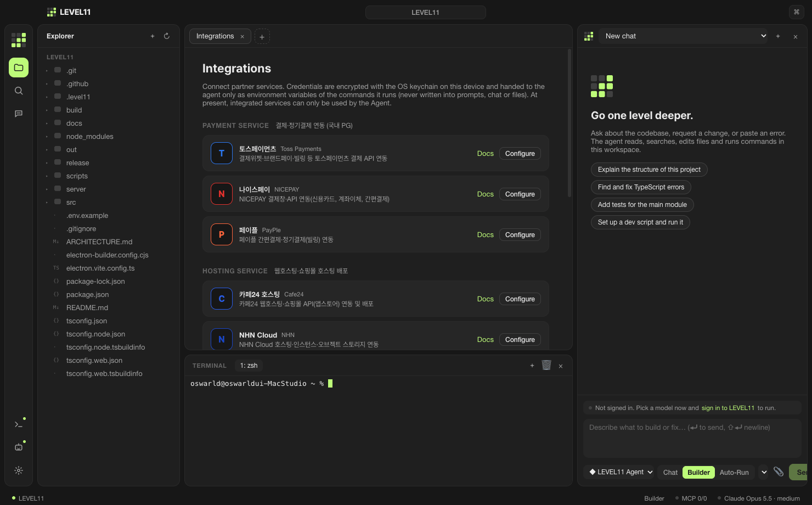The width and height of the screenshot is (812, 505).
Task: Choose 'Find and fix TypeScript errors' suggestion
Action: 641,187
